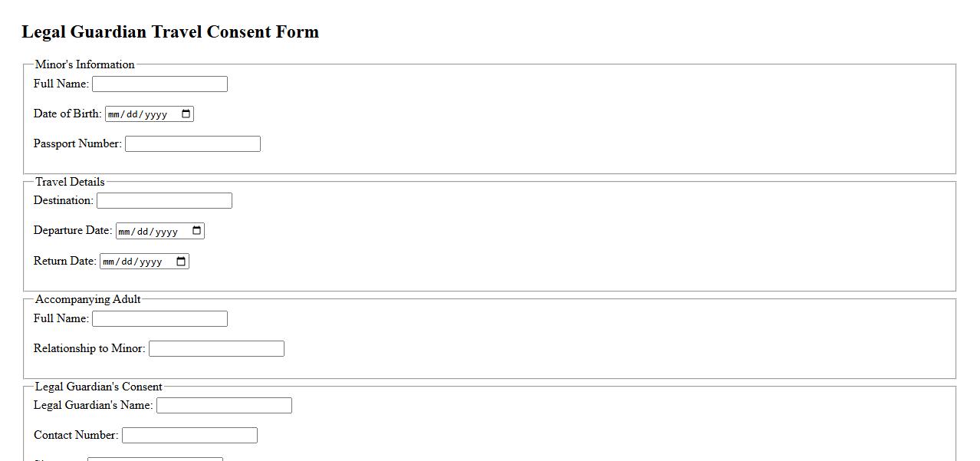The width and height of the screenshot is (980, 461).
Task: Click the "Contact Number:" label
Action: [x=76, y=435]
